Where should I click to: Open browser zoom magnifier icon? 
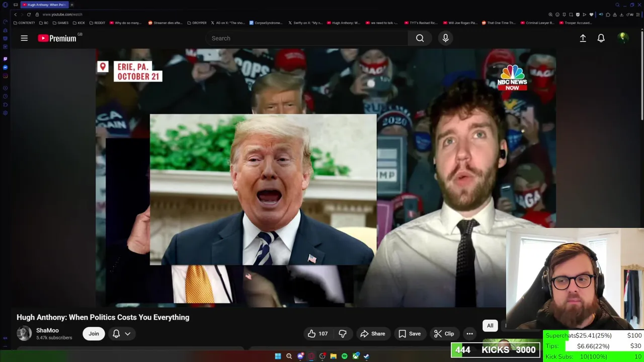(x=550, y=15)
